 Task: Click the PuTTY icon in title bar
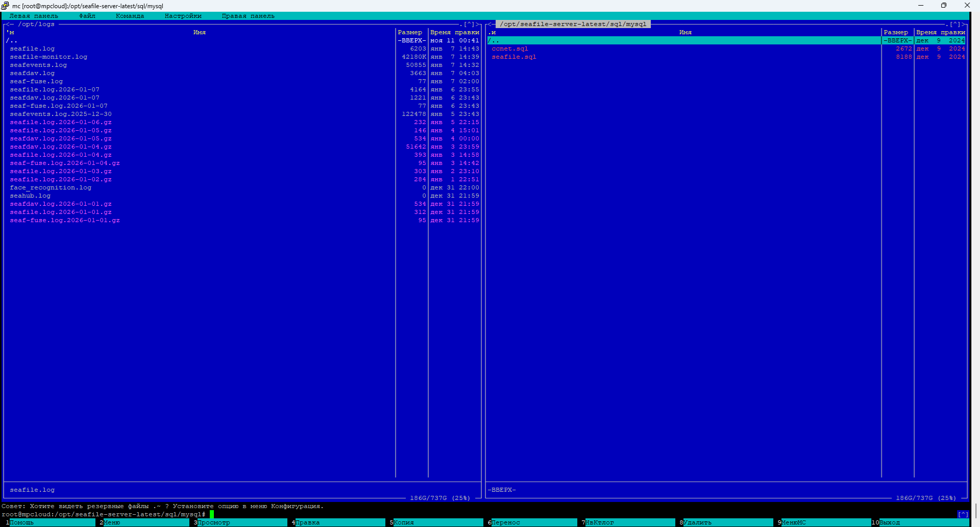coord(6,6)
